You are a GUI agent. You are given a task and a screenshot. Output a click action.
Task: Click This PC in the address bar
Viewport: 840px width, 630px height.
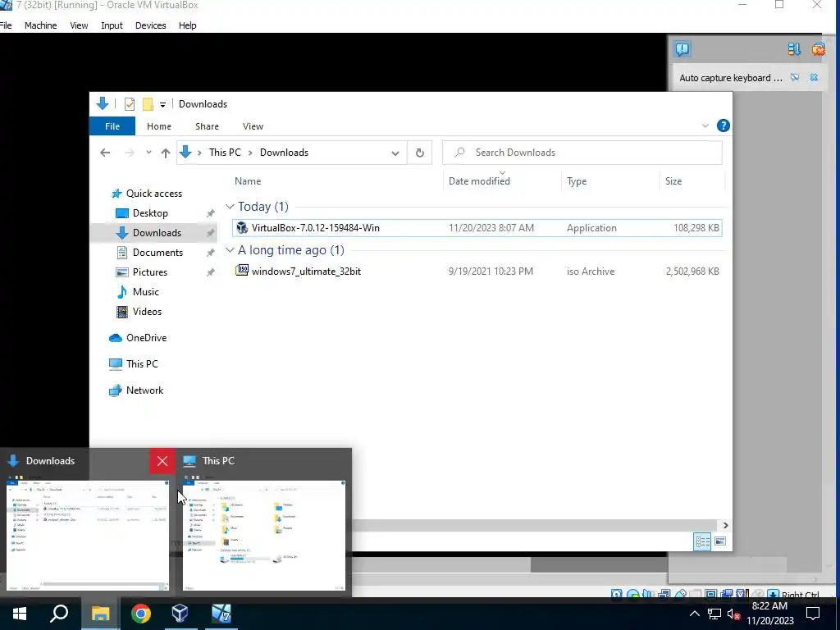[225, 153]
